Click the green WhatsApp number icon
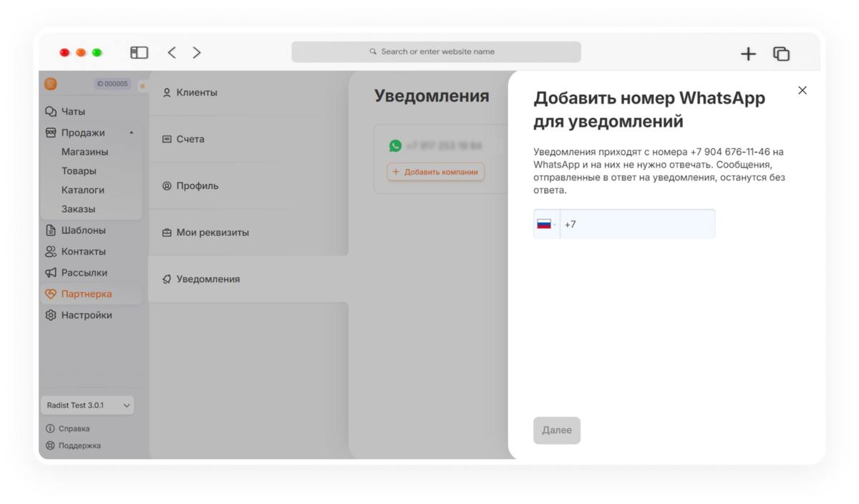859x504 pixels. pyautogui.click(x=395, y=145)
